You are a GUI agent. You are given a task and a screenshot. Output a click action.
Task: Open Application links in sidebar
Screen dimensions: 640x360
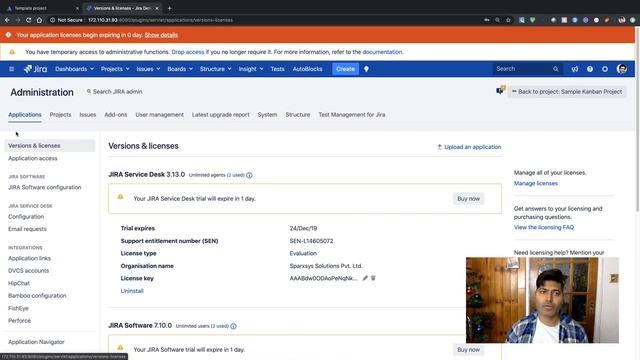29,258
